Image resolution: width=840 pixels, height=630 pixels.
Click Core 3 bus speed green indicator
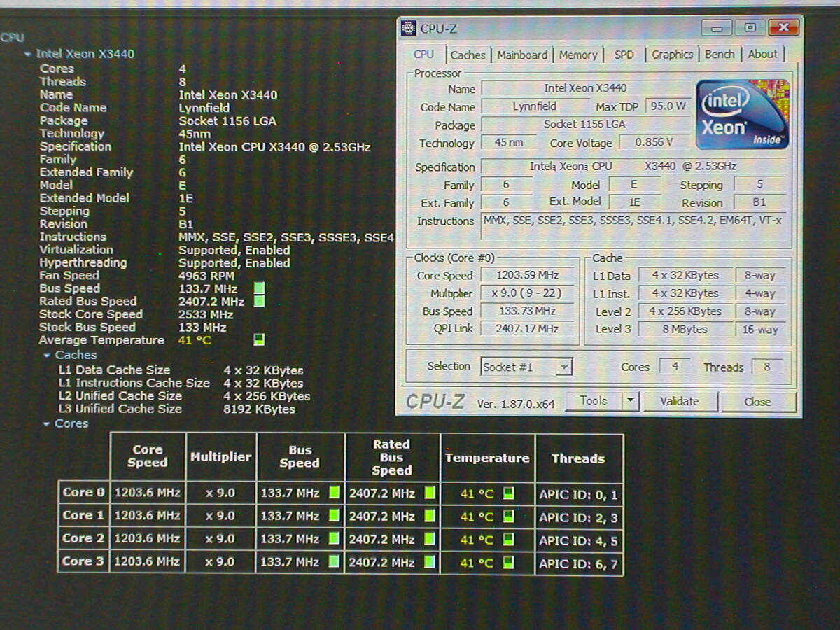(335, 561)
